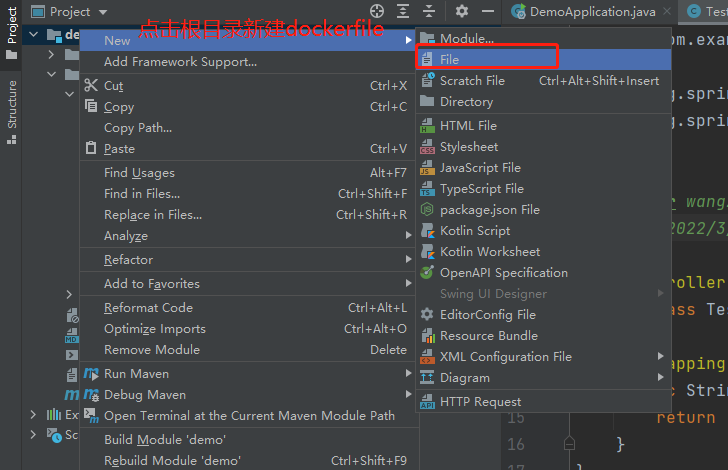Open Terminal at Current Maven Module Path

tap(247, 416)
